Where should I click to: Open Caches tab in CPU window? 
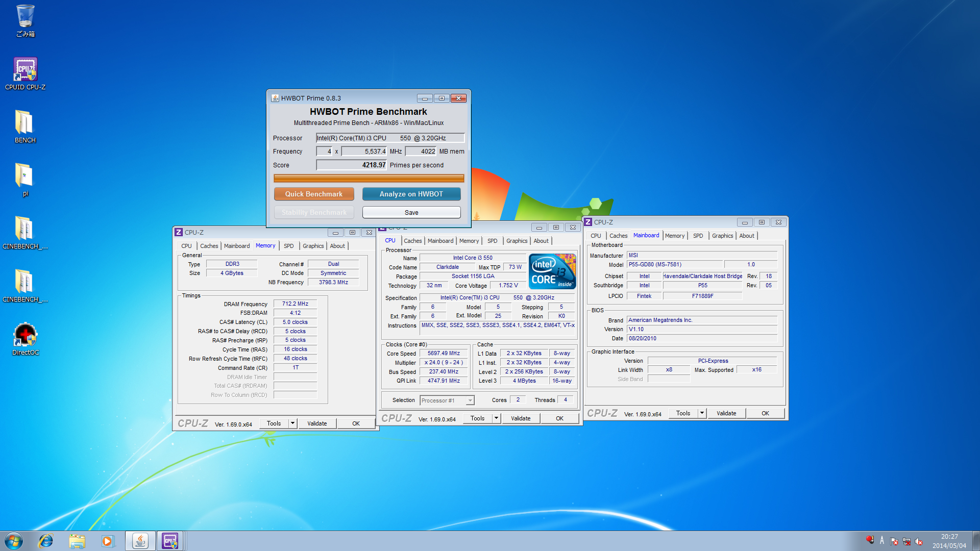[412, 241]
